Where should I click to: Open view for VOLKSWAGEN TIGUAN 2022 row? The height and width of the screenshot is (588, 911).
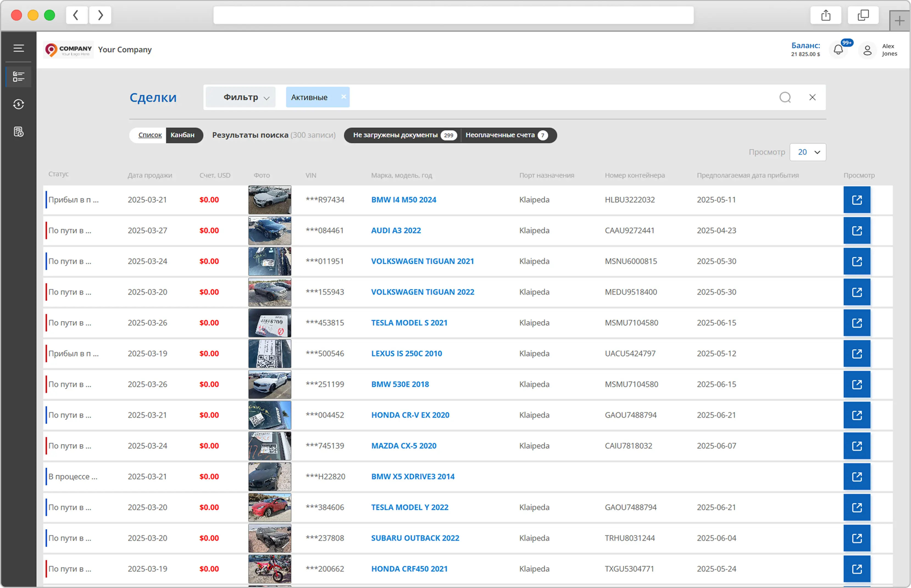[x=856, y=292]
